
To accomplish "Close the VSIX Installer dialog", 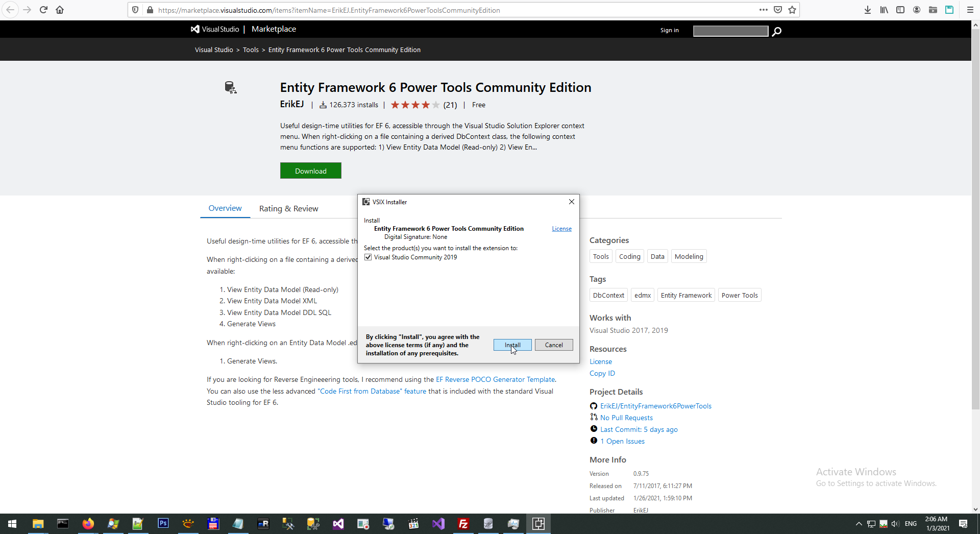I will [x=572, y=202].
